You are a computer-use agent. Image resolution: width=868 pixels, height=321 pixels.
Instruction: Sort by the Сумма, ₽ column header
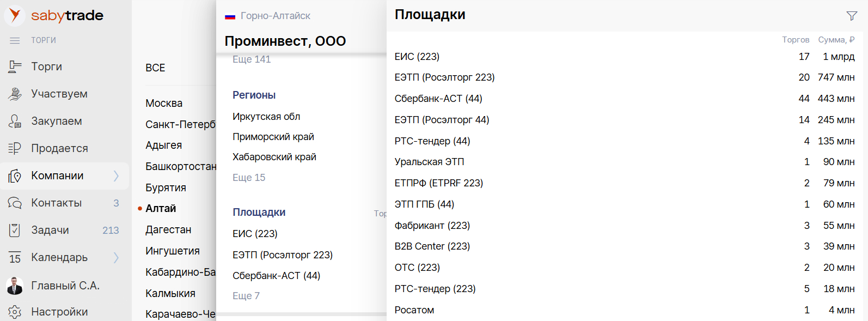click(x=836, y=40)
